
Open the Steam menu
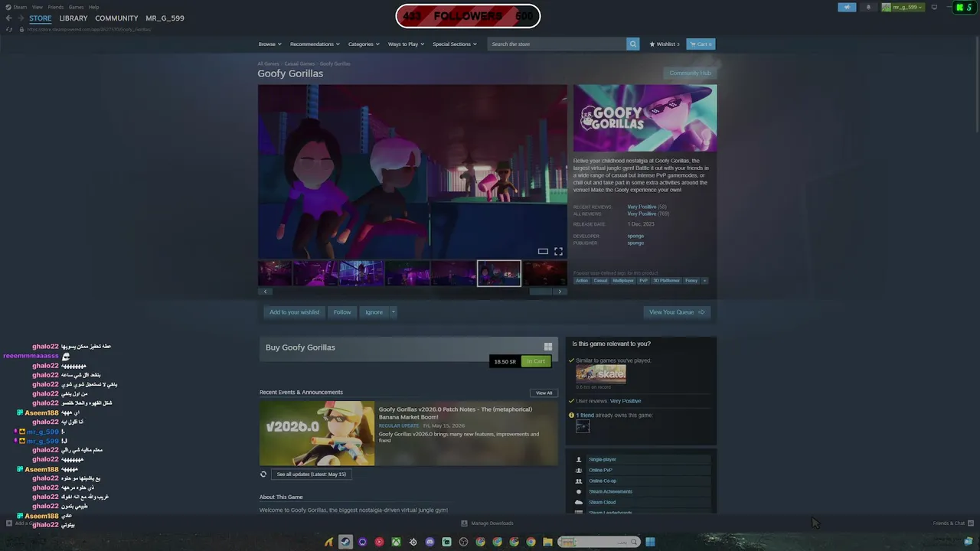coord(19,7)
